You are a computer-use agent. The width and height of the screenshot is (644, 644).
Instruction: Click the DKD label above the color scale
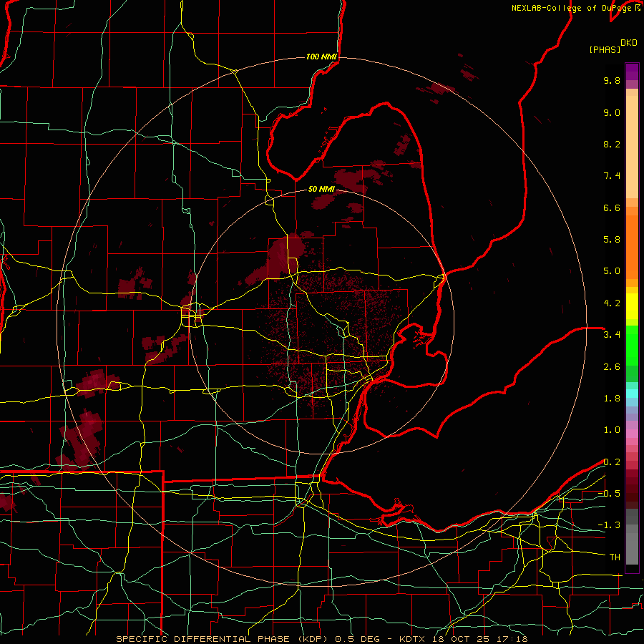pos(629,43)
